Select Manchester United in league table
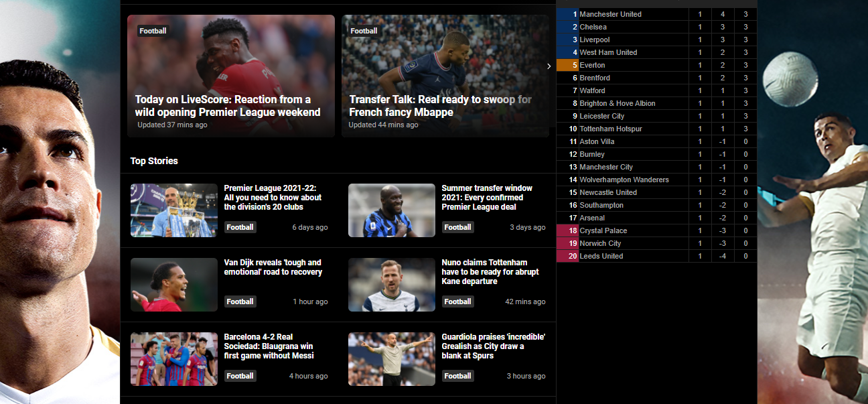Viewport: 868px width, 404px height. (x=656, y=14)
